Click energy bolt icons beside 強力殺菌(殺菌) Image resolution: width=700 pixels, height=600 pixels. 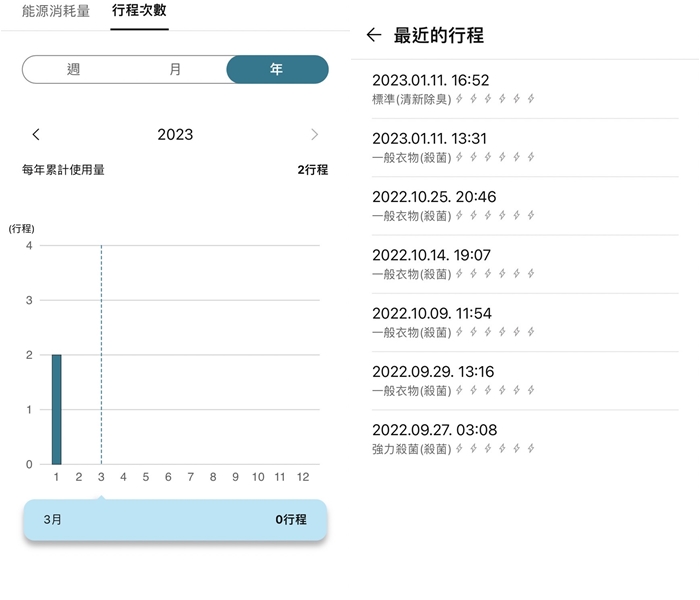[496, 449]
